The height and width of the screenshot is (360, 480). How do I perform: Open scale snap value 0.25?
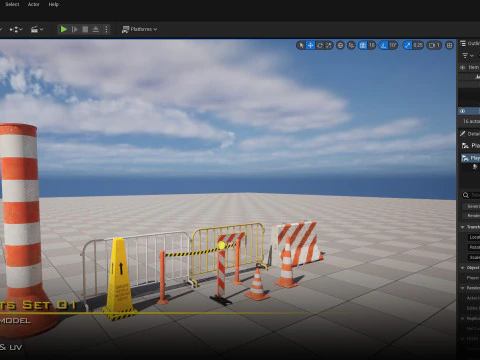pos(418,45)
